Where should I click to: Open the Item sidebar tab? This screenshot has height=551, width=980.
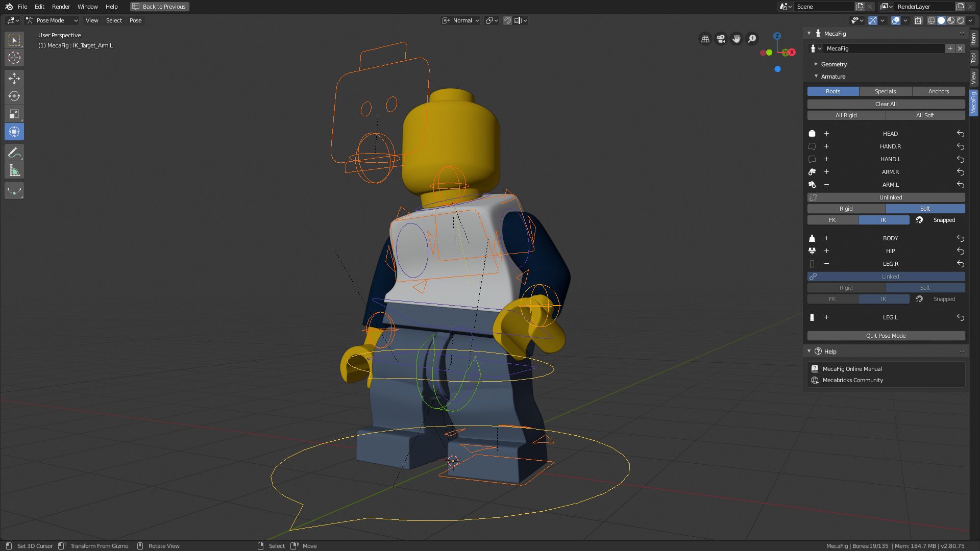point(974,38)
